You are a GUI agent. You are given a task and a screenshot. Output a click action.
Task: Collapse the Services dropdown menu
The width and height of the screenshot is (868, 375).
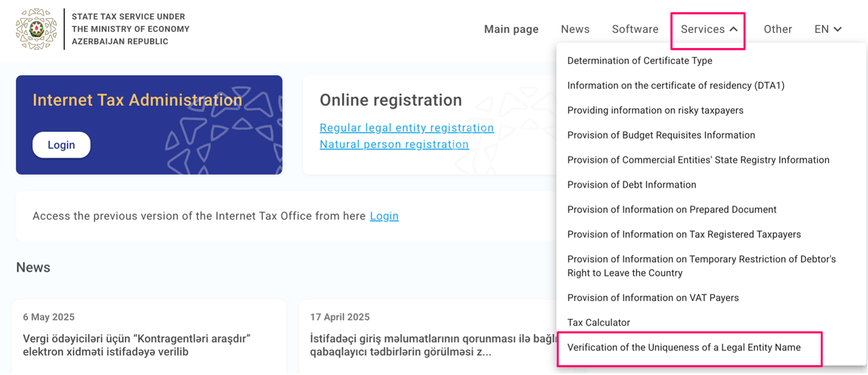708,29
